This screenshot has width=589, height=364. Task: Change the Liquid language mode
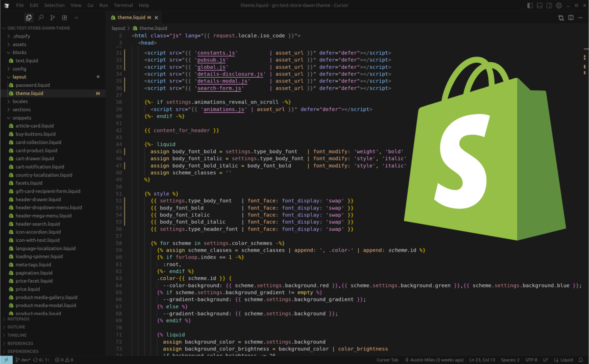coord(563,360)
